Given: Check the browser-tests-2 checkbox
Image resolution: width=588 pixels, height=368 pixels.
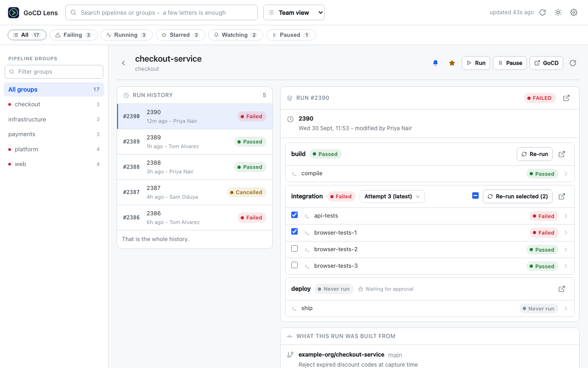Looking at the screenshot, I should point(294,248).
